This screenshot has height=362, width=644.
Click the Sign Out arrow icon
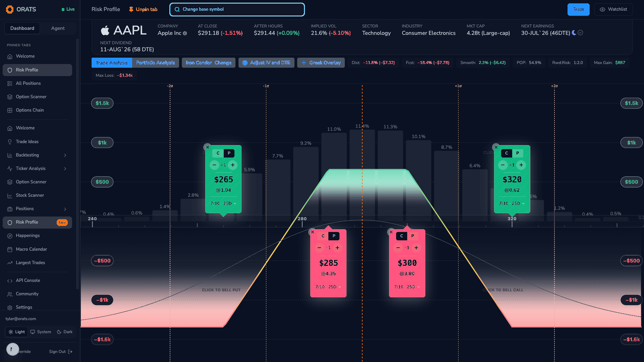point(70,352)
